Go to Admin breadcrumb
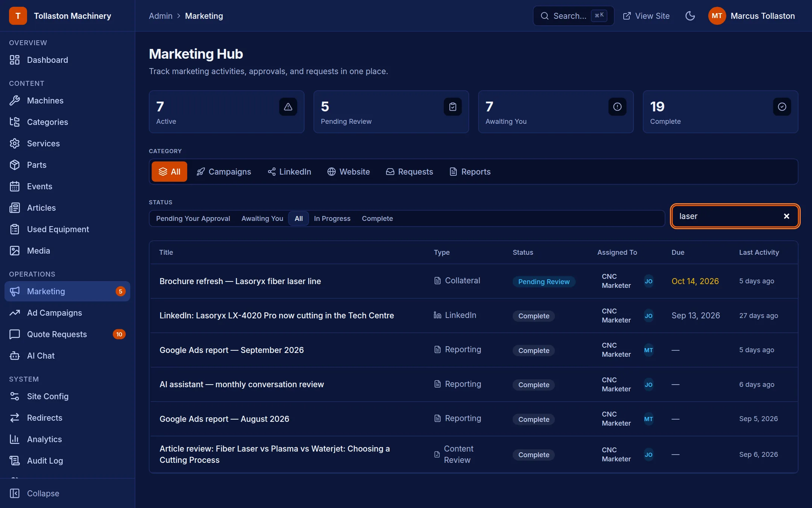Screen dimensions: 812x508 point(161,16)
